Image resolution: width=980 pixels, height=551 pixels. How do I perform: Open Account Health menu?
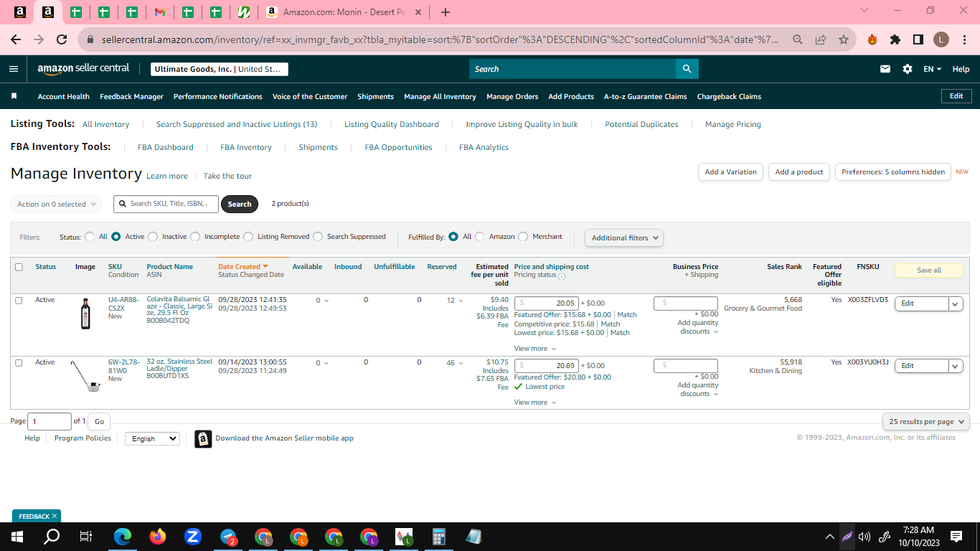(x=64, y=96)
